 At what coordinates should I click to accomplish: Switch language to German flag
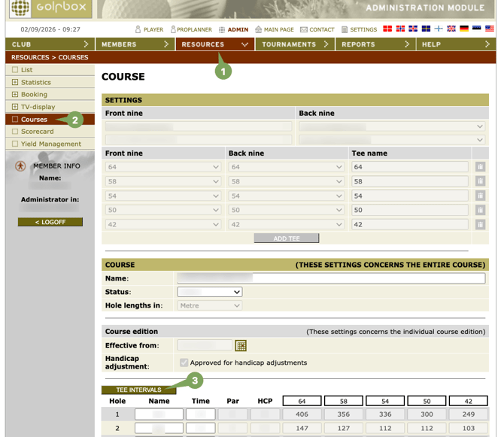tap(464, 29)
